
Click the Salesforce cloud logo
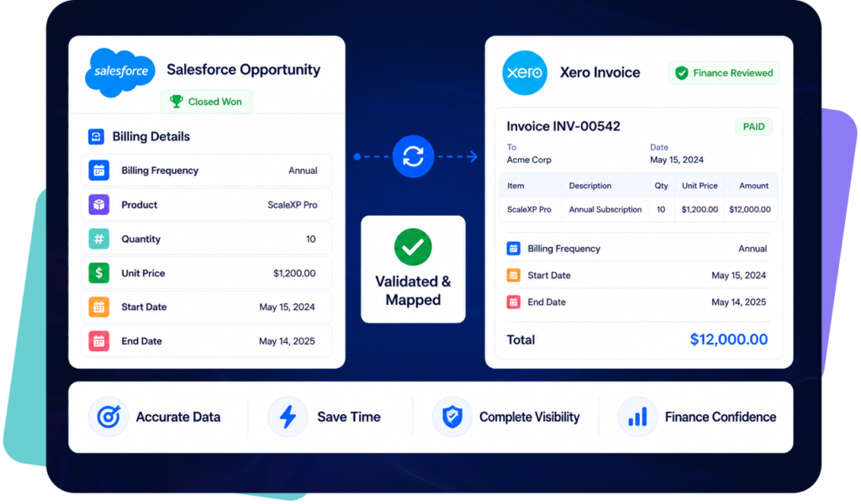[120, 72]
